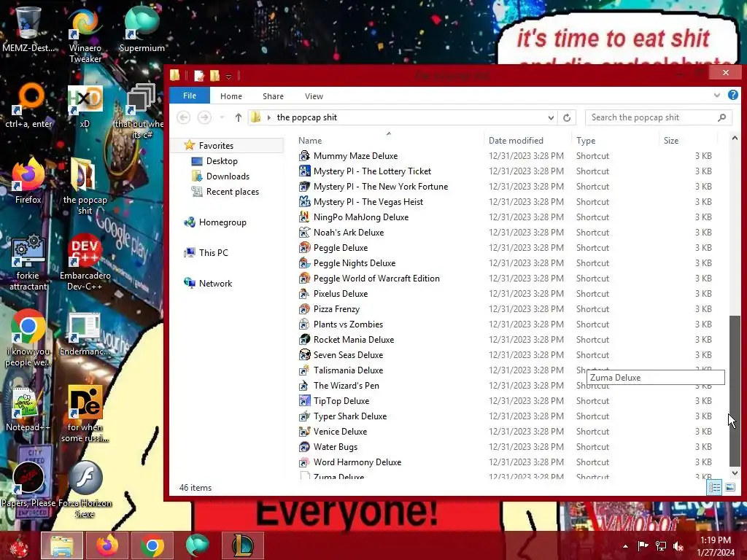747x560 pixels.
Task: Switch to Large icons view in status bar
Action: tap(729, 488)
